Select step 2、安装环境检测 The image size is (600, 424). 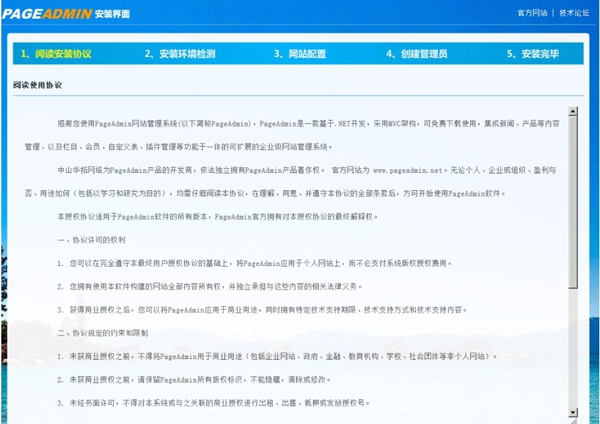pyautogui.click(x=180, y=54)
